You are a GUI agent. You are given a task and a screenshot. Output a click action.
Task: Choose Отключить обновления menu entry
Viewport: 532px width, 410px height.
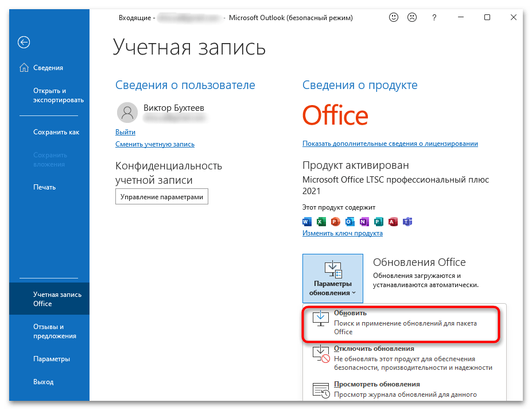tap(403, 358)
